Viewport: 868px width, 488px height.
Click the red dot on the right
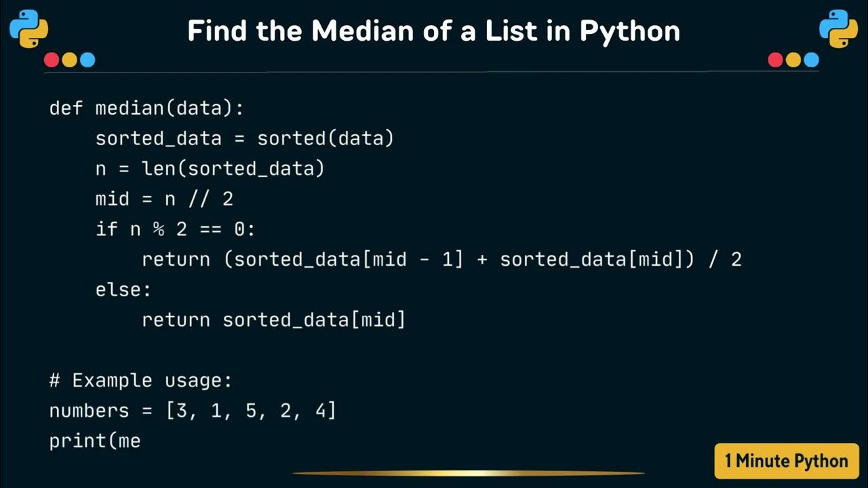pos(776,60)
